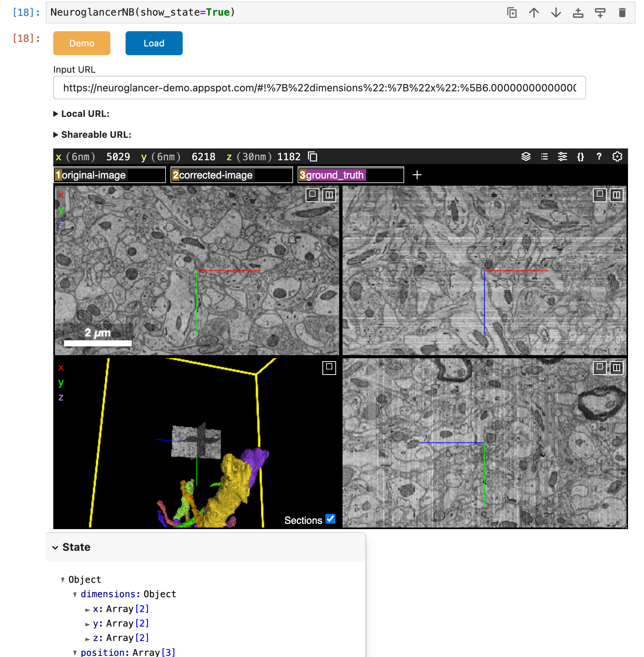The image size is (644, 657).
Task: Move the cell up with arrow icon
Action: [534, 13]
